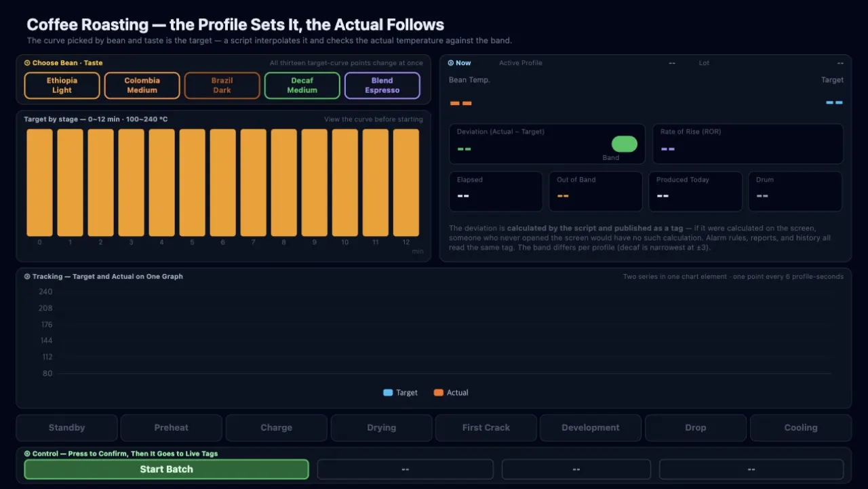Click the Development stage indicator
This screenshot has width=868, height=489.
pyautogui.click(x=591, y=428)
